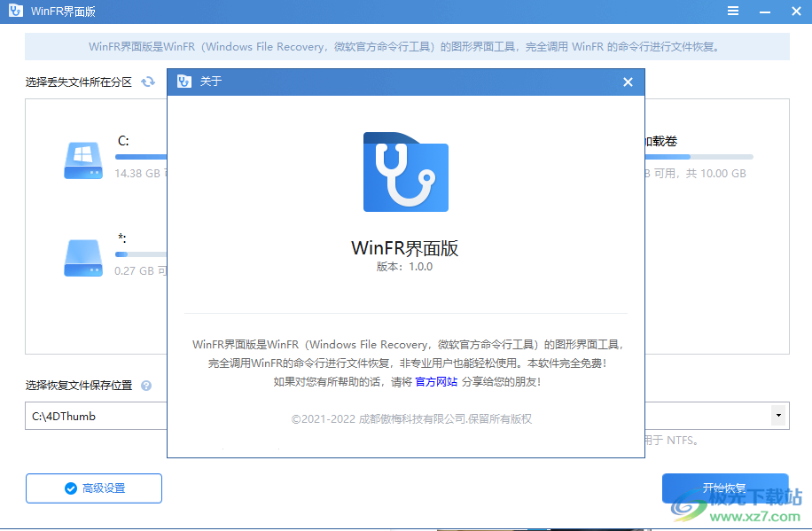Click the checkmark icon inside 高级设置 button
The height and width of the screenshot is (531, 812).
point(72,488)
